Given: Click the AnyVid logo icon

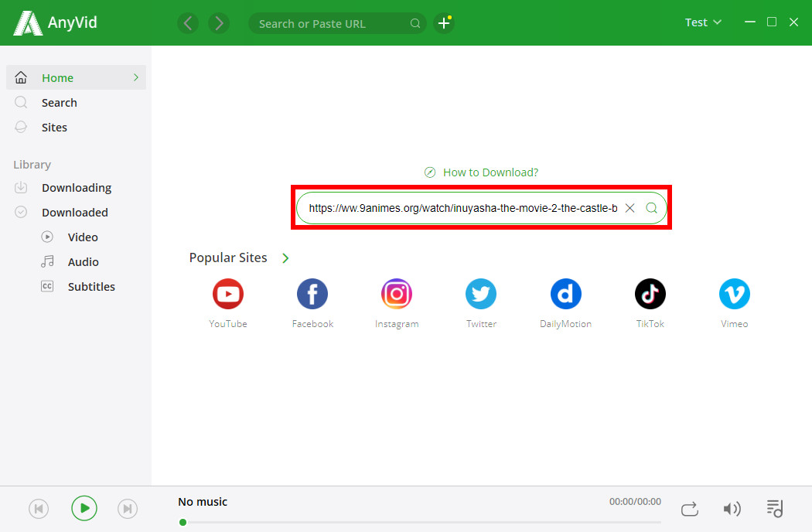Looking at the screenshot, I should (27, 22).
